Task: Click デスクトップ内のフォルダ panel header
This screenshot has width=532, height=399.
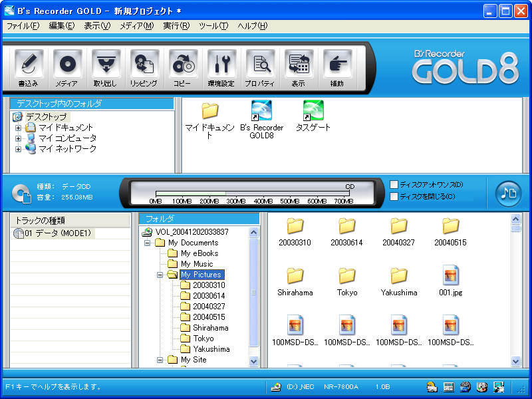Action: click(x=92, y=104)
